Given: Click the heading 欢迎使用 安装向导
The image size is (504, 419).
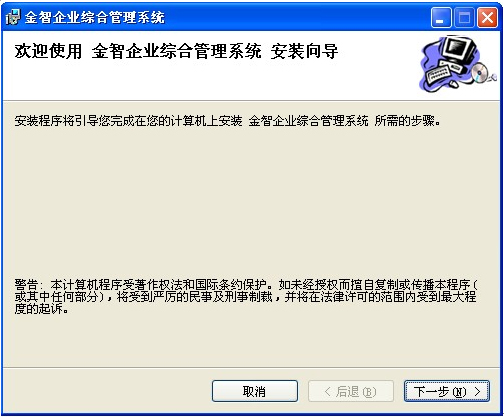Looking at the screenshot, I should point(176,51).
